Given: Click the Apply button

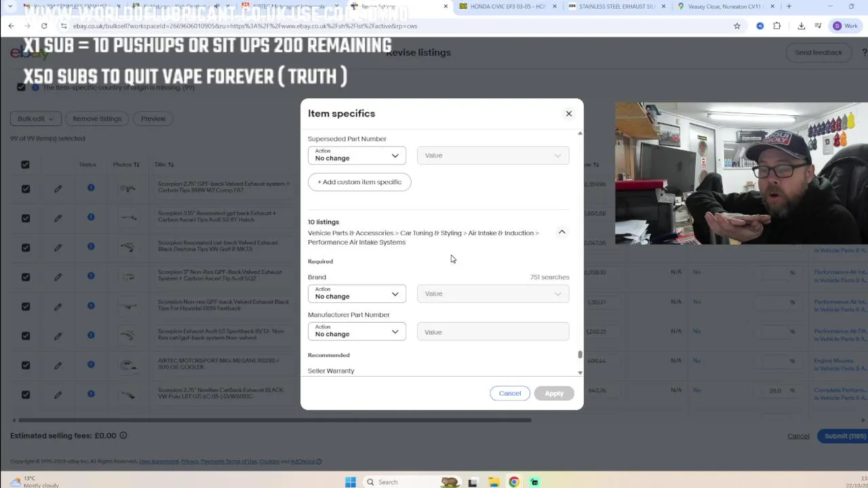Looking at the screenshot, I should tap(554, 393).
